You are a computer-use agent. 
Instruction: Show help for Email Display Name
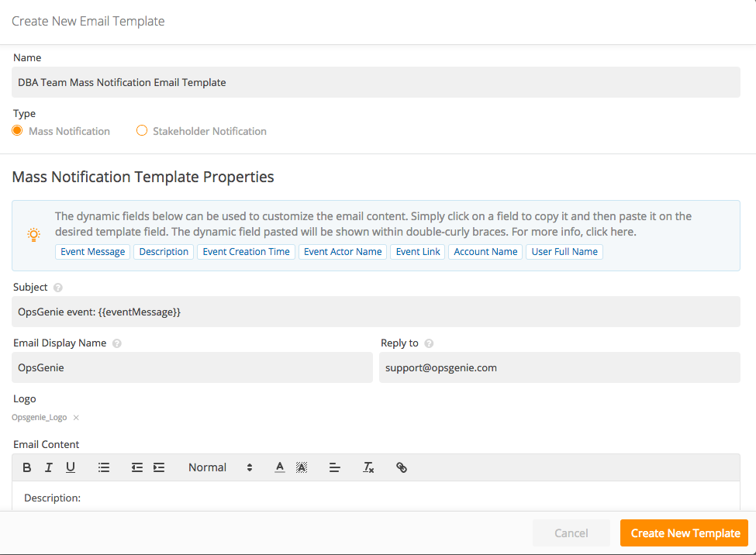click(116, 343)
